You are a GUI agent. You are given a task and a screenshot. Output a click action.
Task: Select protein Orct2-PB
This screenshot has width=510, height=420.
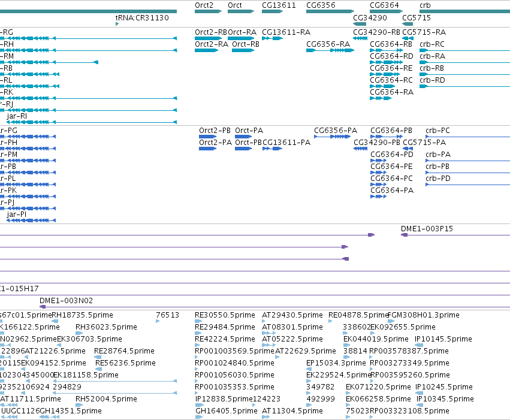(208, 137)
